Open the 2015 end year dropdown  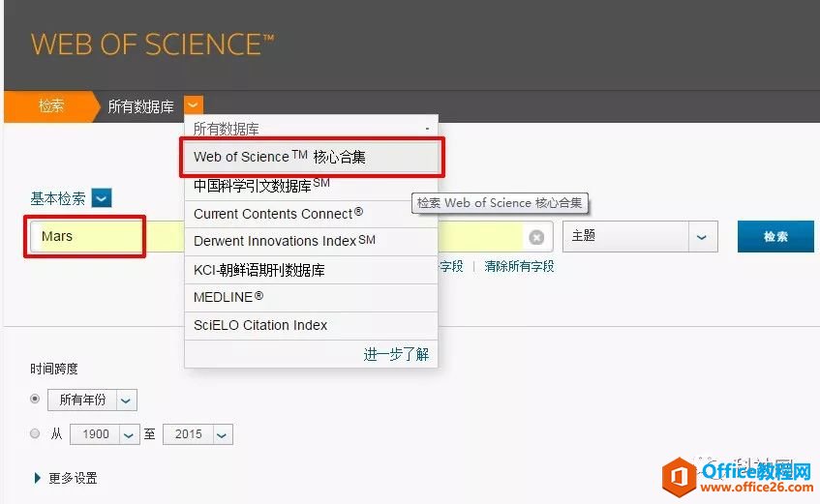(197, 434)
